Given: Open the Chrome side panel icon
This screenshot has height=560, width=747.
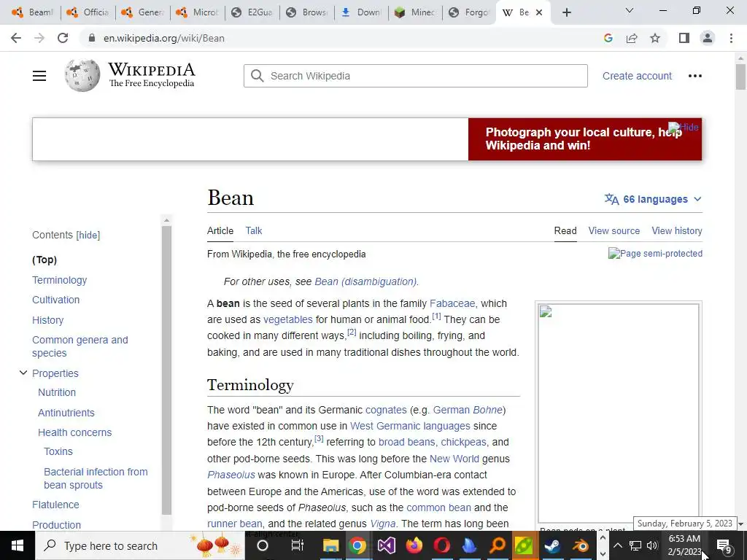Looking at the screenshot, I should click(684, 38).
